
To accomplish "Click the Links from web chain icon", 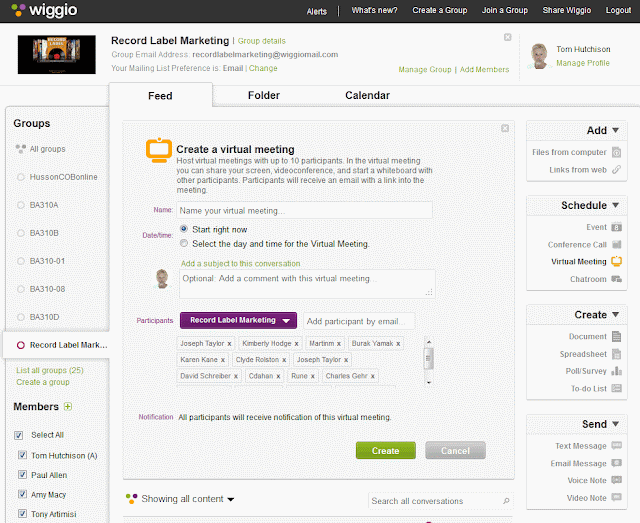I will 616,169.
